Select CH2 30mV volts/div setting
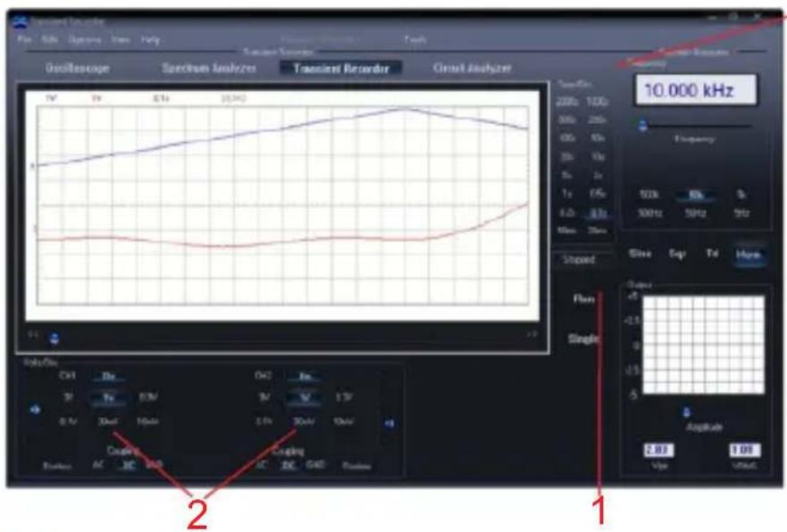 304,421
